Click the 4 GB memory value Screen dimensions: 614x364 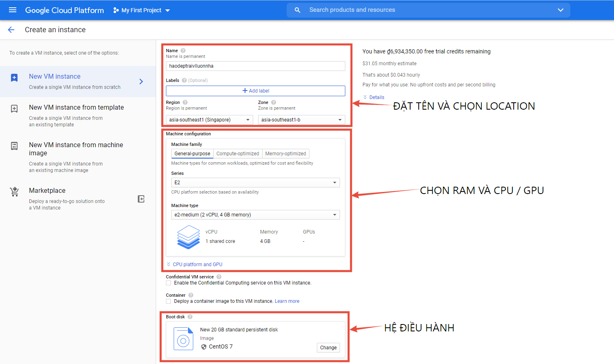(265, 241)
